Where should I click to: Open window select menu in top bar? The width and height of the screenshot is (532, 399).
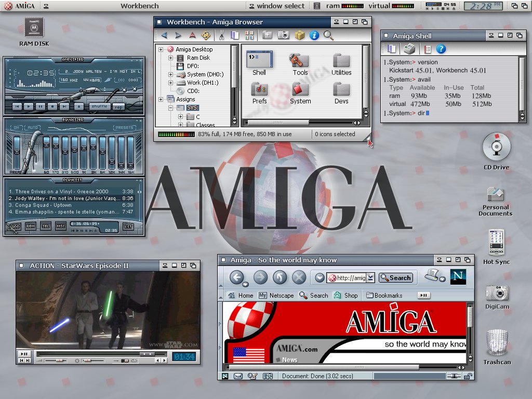pyautogui.click(x=277, y=6)
